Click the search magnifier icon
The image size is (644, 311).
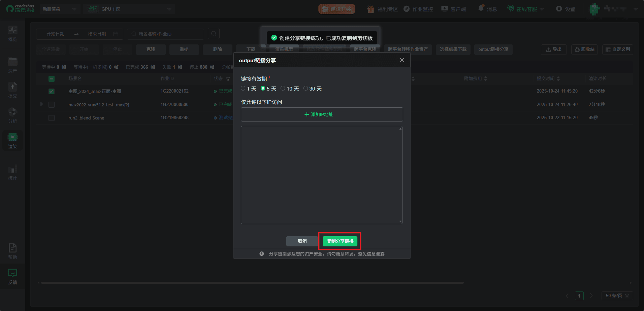(x=214, y=34)
